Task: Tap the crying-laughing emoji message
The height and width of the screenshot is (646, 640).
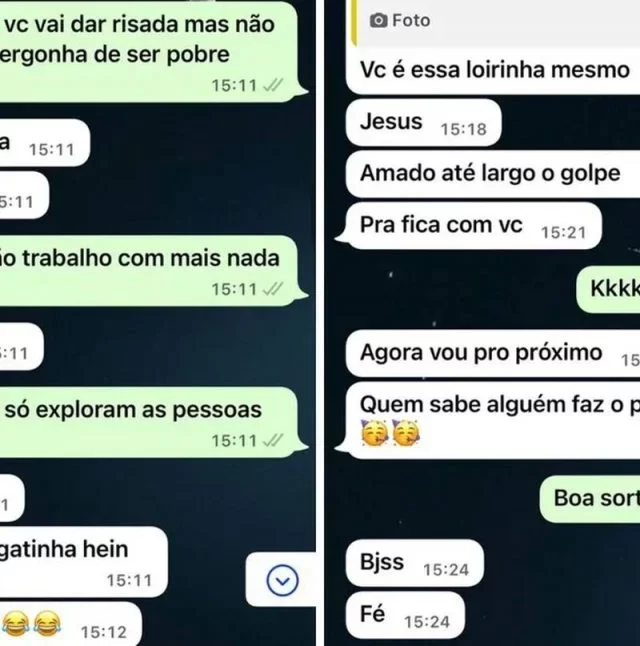Action: pyautogui.click(x=71, y=624)
